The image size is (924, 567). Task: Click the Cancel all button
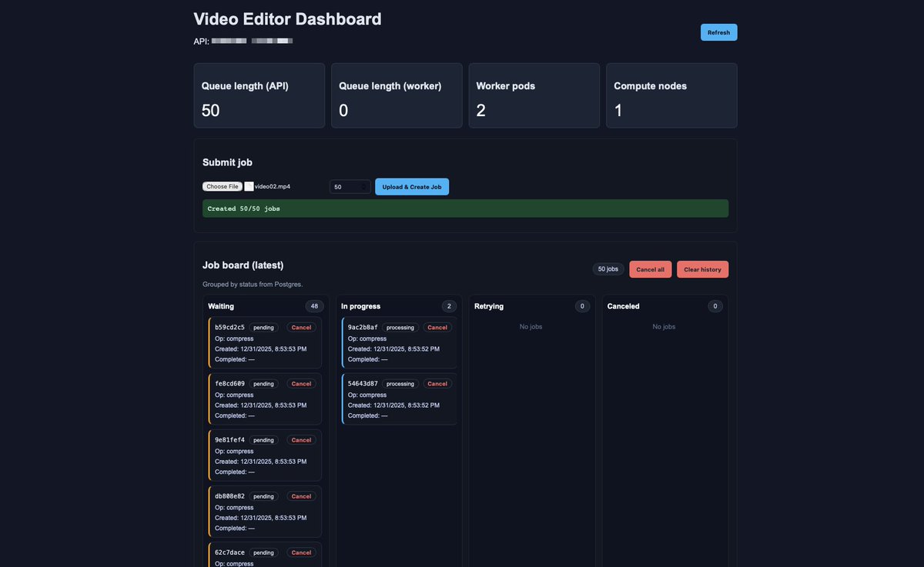(x=651, y=269)
